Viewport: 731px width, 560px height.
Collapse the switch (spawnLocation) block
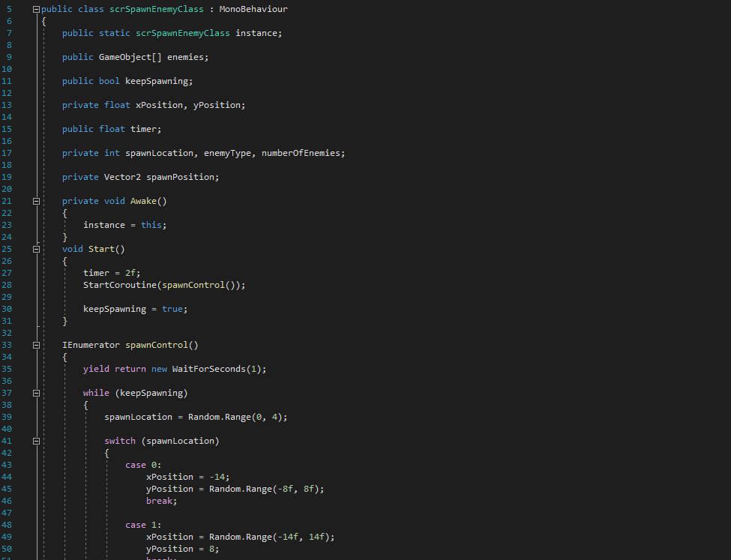35,441
